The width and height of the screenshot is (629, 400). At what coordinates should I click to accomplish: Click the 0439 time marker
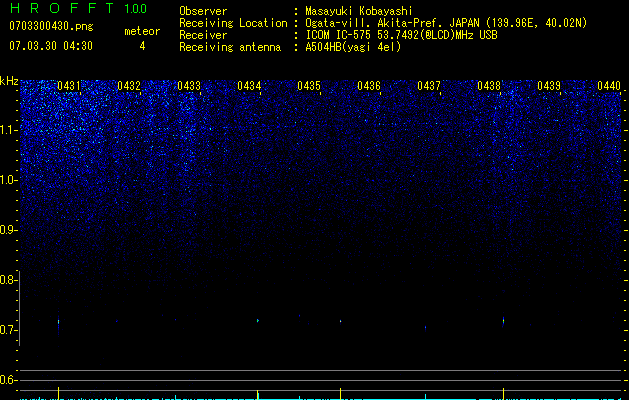coord(549,85)
